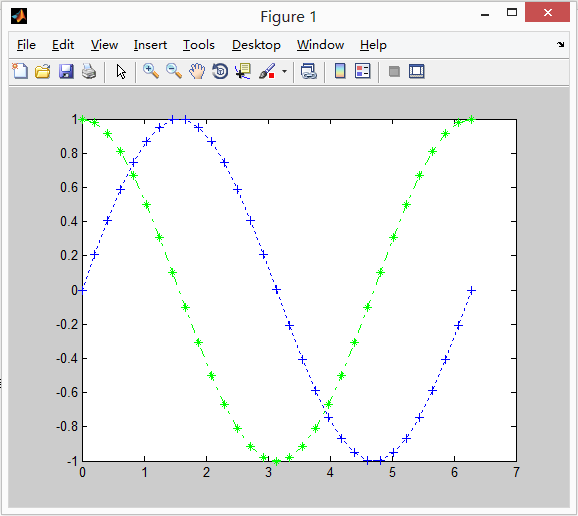Insert a legend using the toolbar icon
Viewport: 578px width, 516px height.
pyautogui.click(x=363, y=71)
